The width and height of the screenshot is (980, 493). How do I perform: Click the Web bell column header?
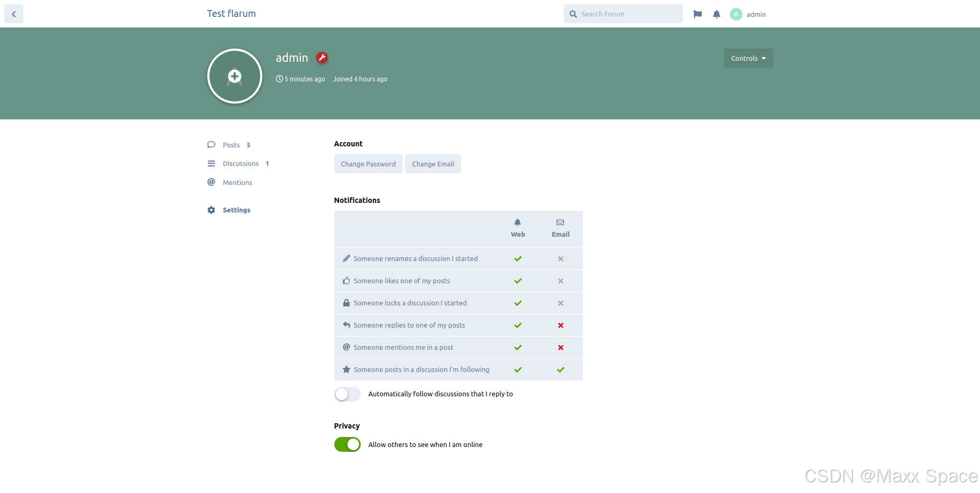pyautogui.click(x=518, y=228)
